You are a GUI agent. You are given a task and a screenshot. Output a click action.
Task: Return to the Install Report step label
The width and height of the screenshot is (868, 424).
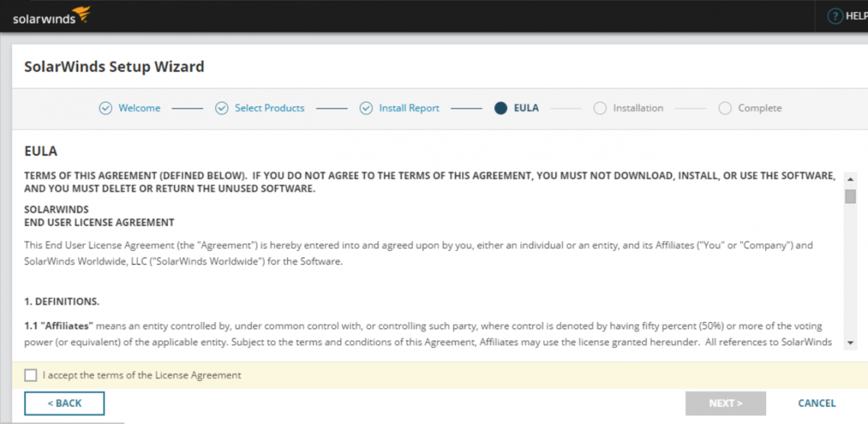(x=409, y=109)
